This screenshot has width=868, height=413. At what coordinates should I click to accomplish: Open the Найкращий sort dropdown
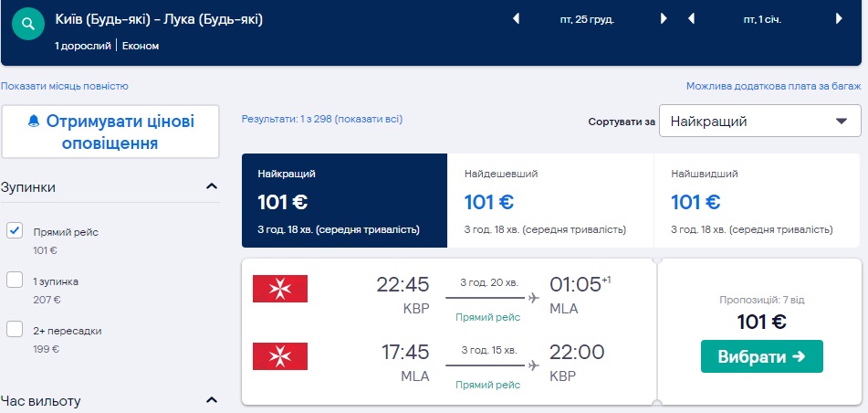(x=759, y=122)
